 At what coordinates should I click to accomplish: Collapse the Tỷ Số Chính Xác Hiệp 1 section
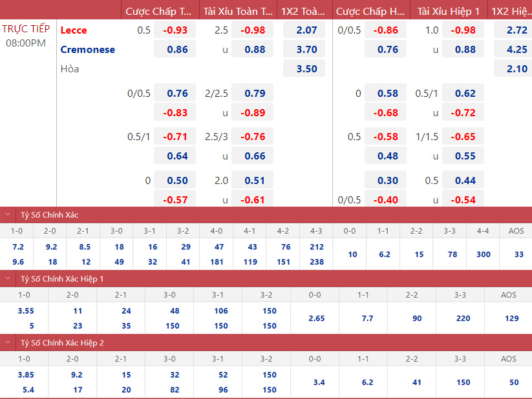click(8, 279)
